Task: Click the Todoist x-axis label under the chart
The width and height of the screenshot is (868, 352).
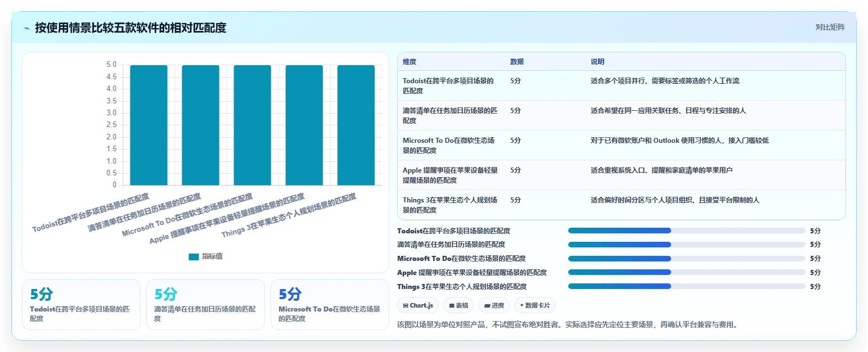Action: point(91,213)
